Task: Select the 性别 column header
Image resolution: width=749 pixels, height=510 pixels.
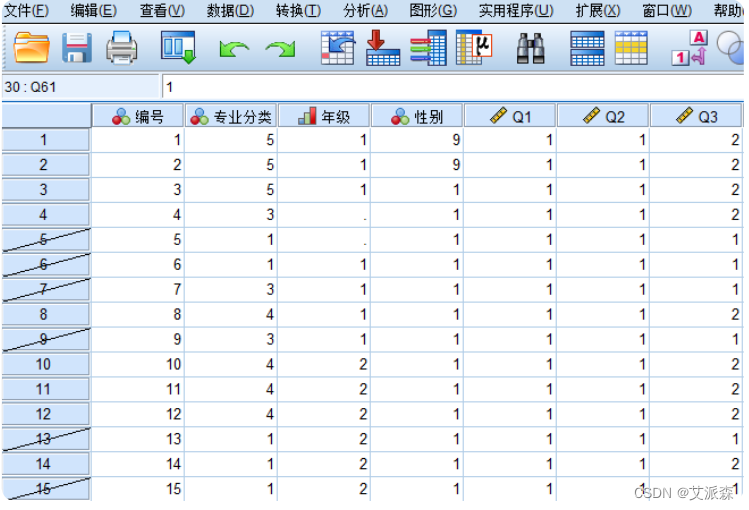Action: pos(417,116)
